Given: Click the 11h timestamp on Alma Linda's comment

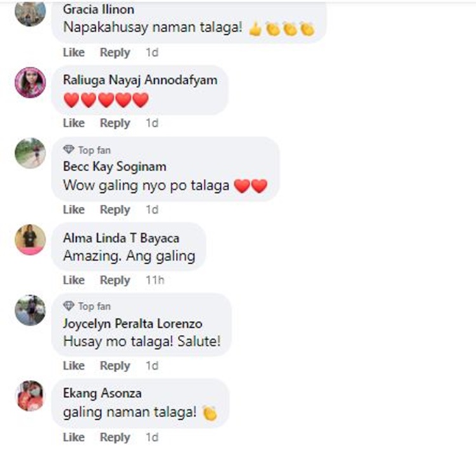Looking at the screenshot, I should tap(155, 280).
